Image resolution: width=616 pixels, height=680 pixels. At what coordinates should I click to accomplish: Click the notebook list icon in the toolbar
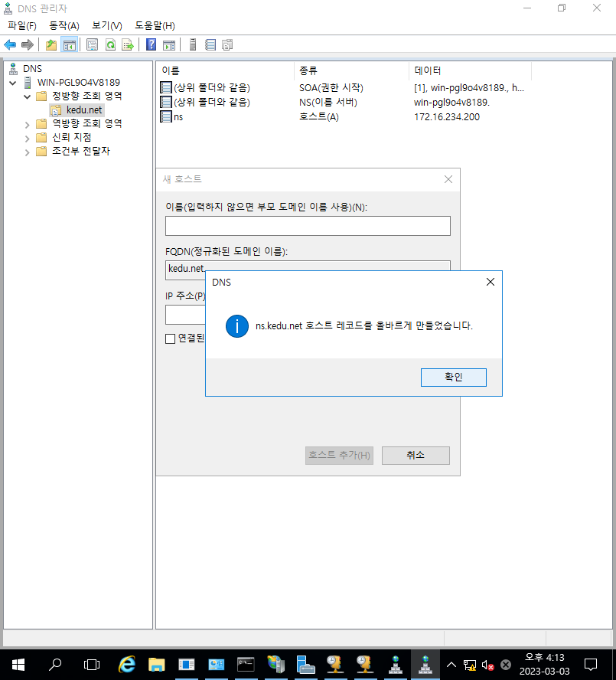coord(210,44)
